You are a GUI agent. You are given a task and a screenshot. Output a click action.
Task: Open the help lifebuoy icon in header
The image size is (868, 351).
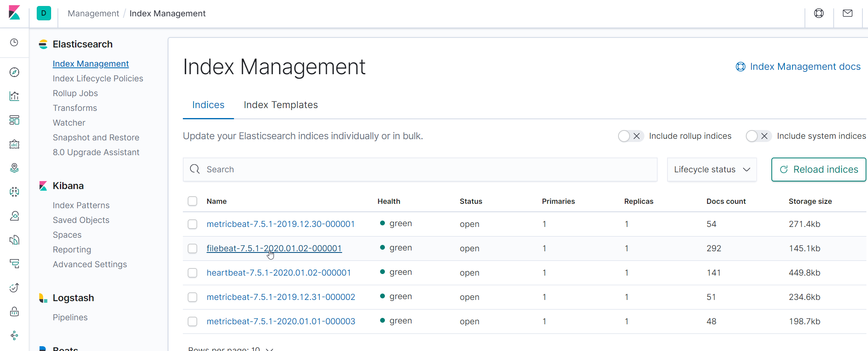click(x=819, y=14)
